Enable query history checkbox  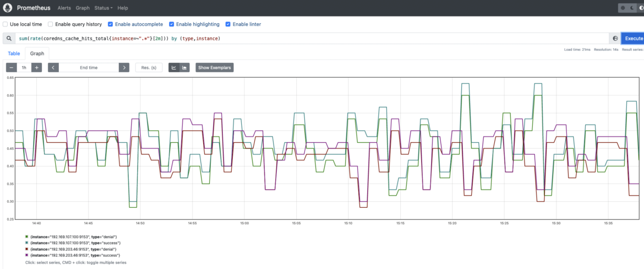click(51, 24)
